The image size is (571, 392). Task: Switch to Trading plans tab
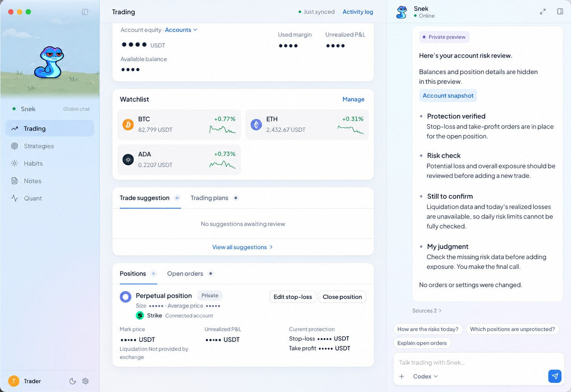point(214,198)
